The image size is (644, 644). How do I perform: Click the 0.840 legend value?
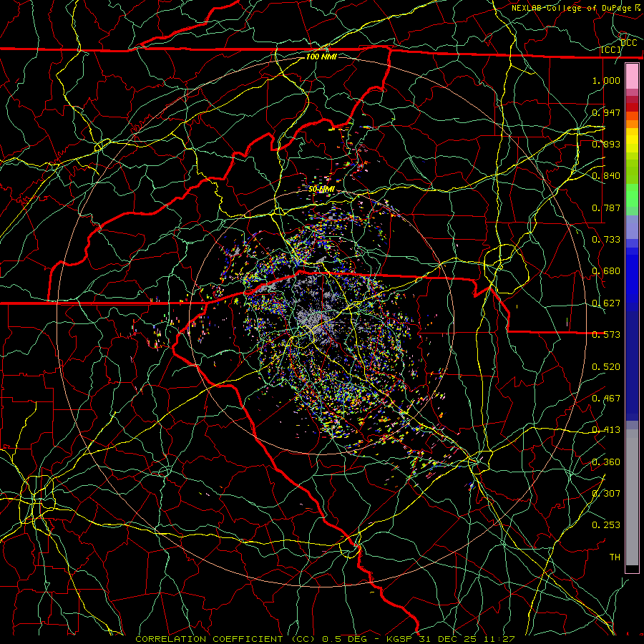point(606,176)
